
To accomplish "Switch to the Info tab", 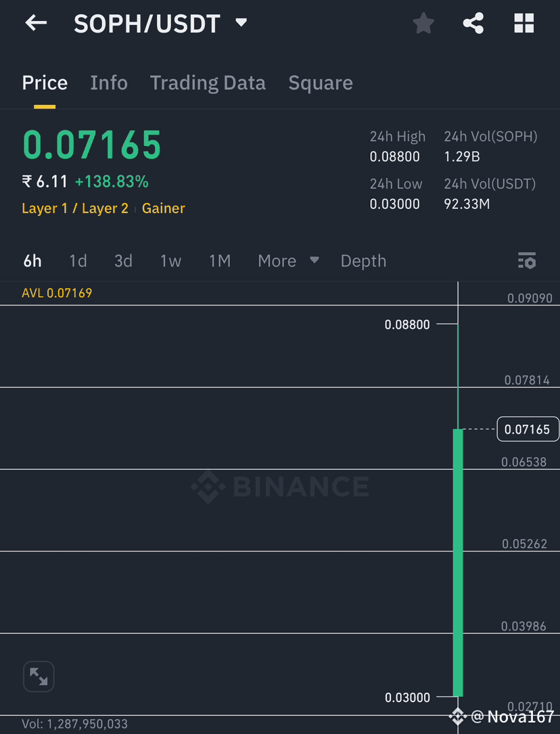I will [x=109, y=83].
